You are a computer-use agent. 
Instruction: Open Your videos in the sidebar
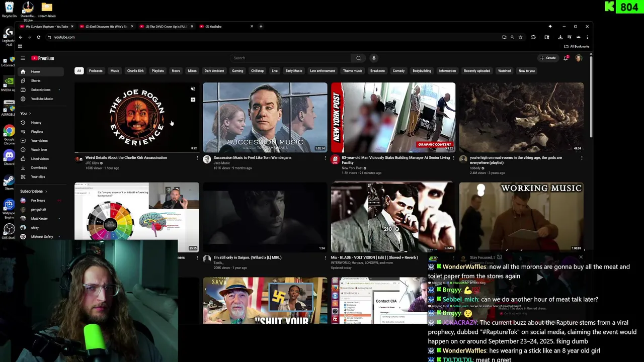pyautogui.click(x=39, y=141)
